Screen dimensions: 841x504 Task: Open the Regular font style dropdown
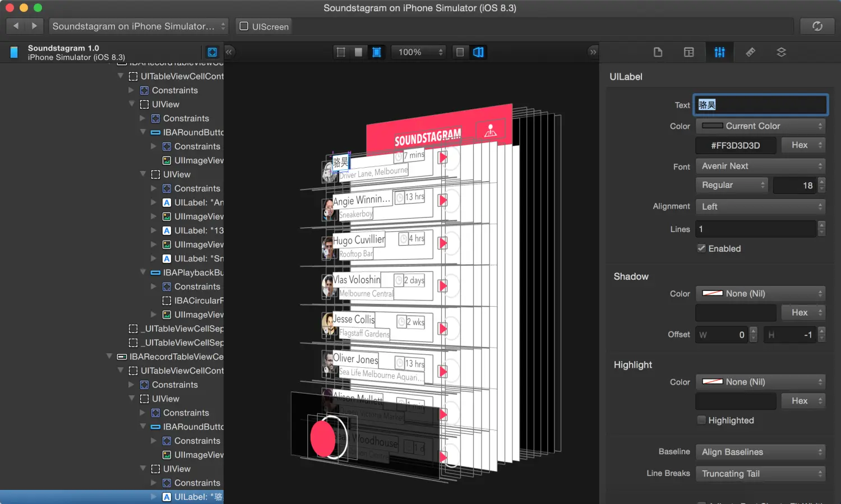[732, 185]
